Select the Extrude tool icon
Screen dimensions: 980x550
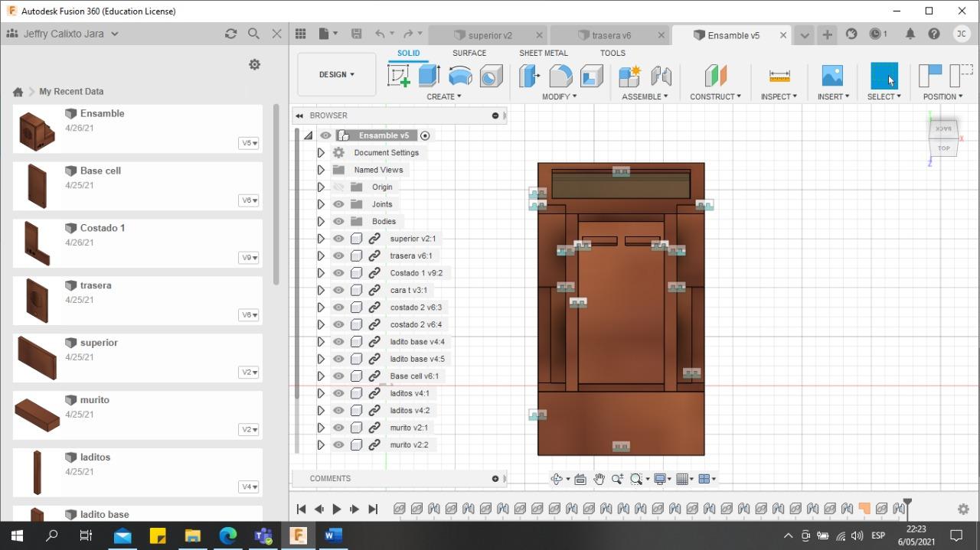click(x=429, y=76)
